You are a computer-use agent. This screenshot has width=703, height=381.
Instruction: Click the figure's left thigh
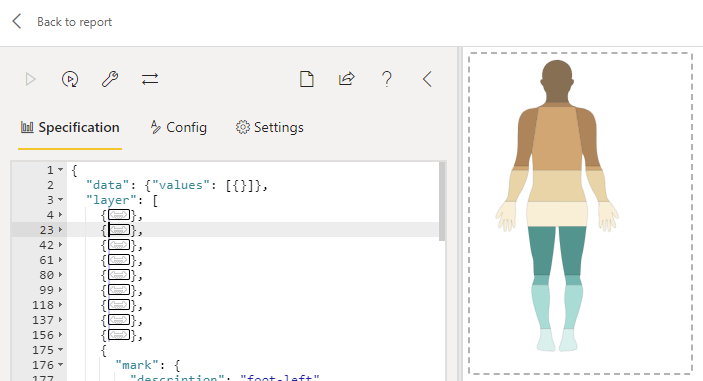pyautogui.click(x=542, y=250)
